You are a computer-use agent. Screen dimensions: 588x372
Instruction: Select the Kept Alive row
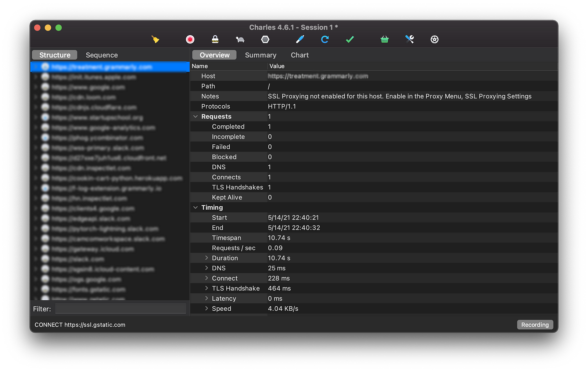[374, 197]
